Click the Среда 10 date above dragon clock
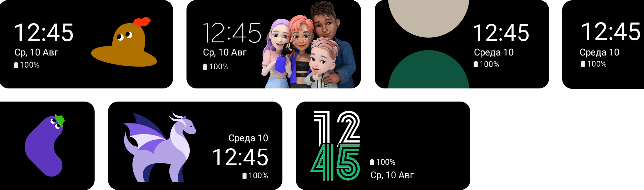 pyautogui.click(x=248, y=138)
